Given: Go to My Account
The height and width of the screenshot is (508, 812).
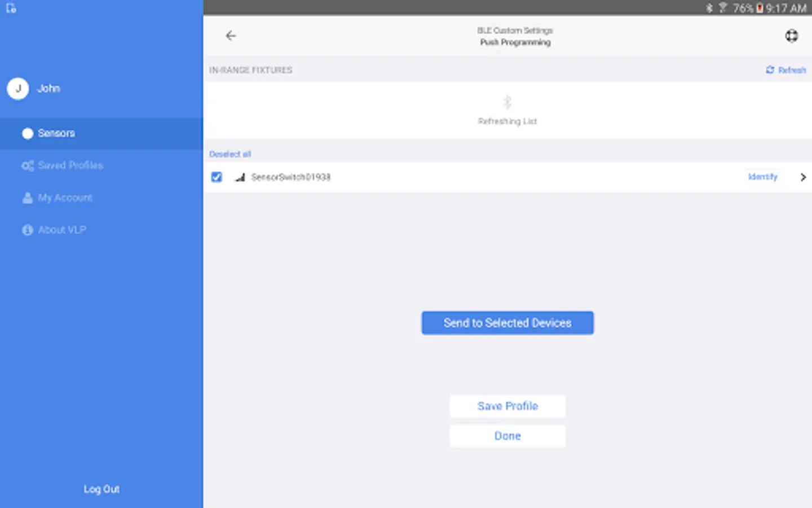Looking at the screenshot, I should pos(101,198).
